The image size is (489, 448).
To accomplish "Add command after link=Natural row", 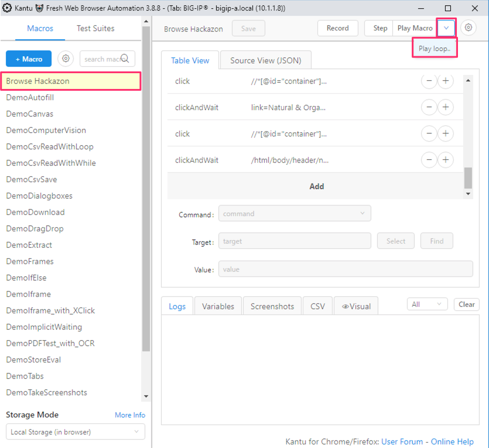I will coord(446,107).
